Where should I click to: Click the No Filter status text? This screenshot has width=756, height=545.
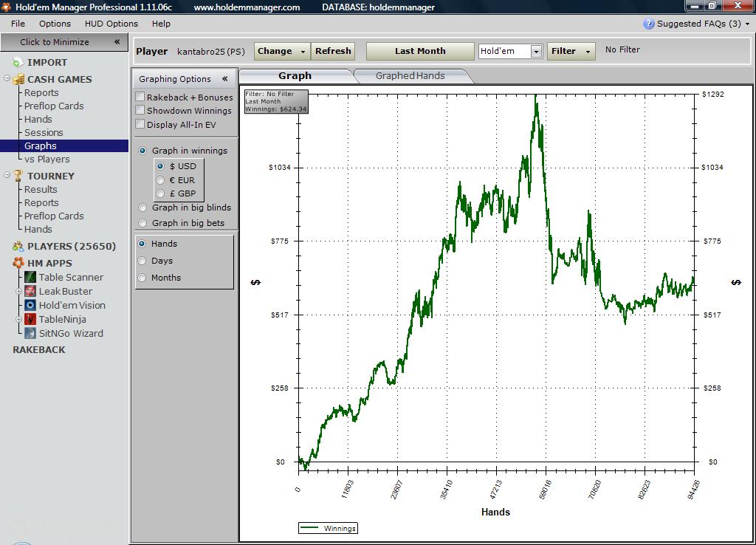click(x=622, y=49)
